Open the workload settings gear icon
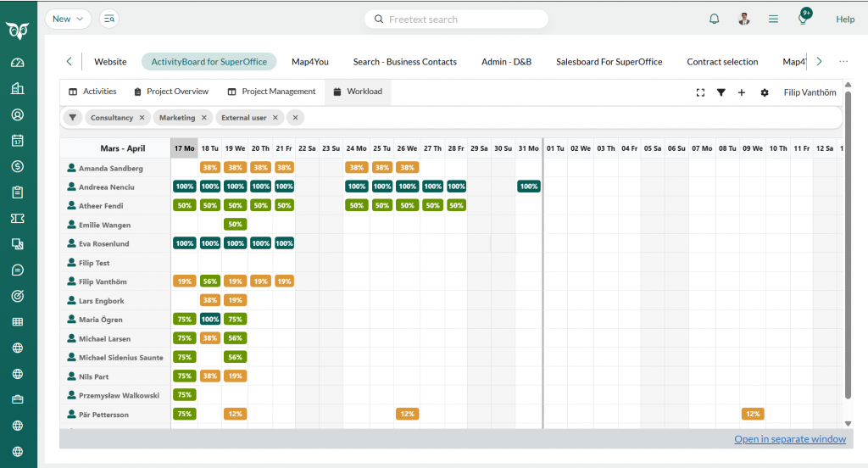This screenshot has height=468, width=868. pyautogui.click(x=765, y=92)
